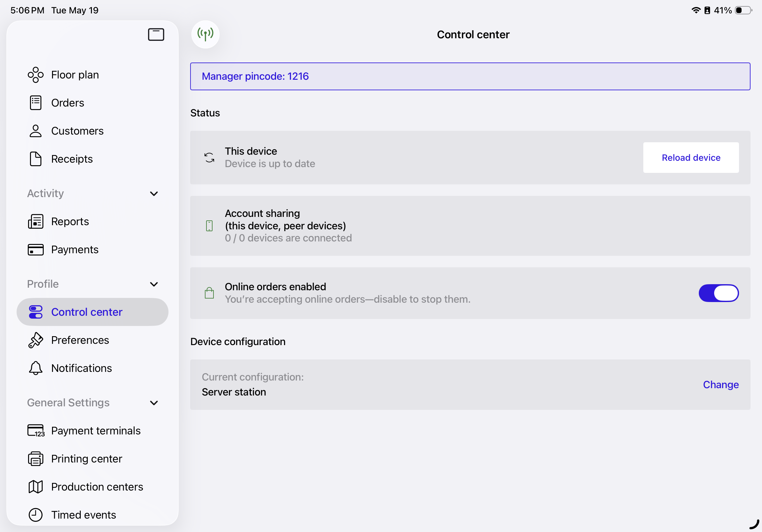Tap Device is up to date text
The height and width of the screenshot is (532, 762).
click(270, 164)
